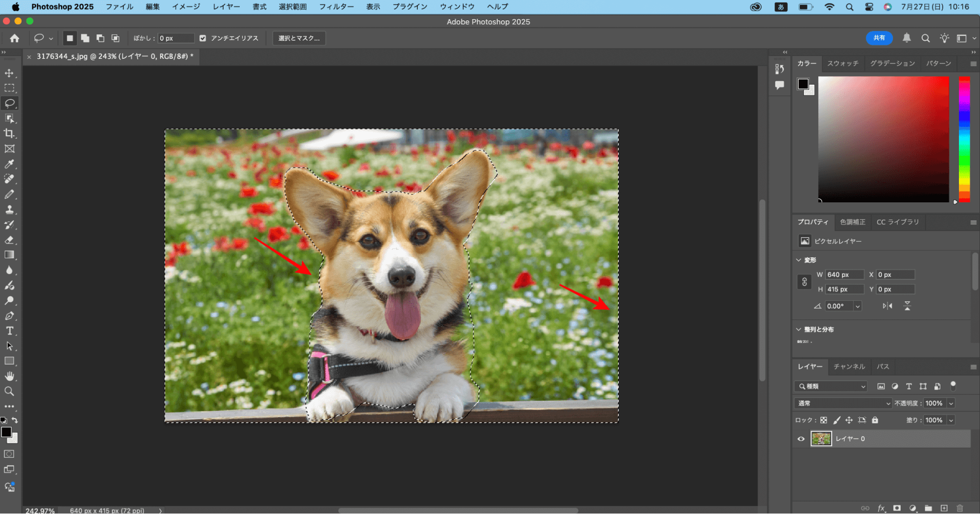Toggle the width-height link constraint
The width and height of the screenshot is (980, 514).
804,282
